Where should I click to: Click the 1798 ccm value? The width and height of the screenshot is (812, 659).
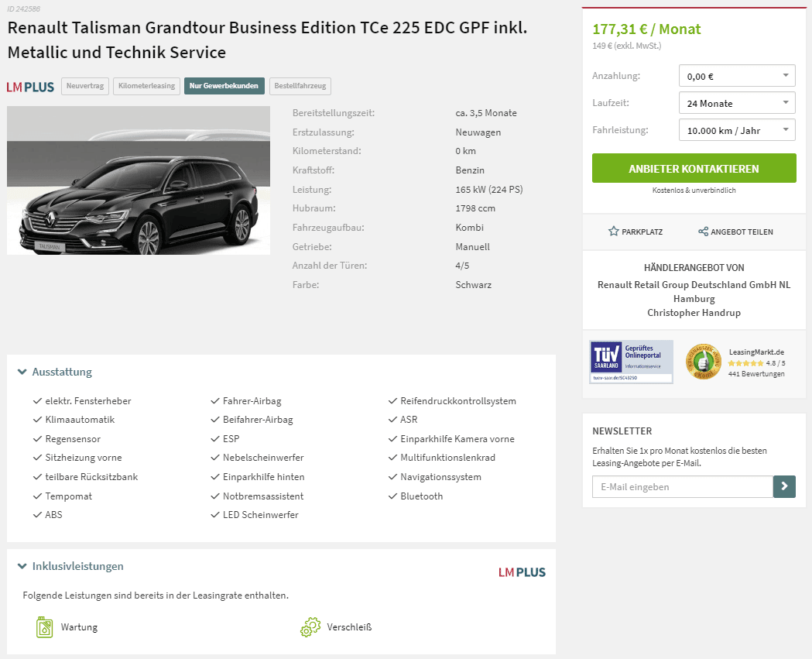coord(475,208)
